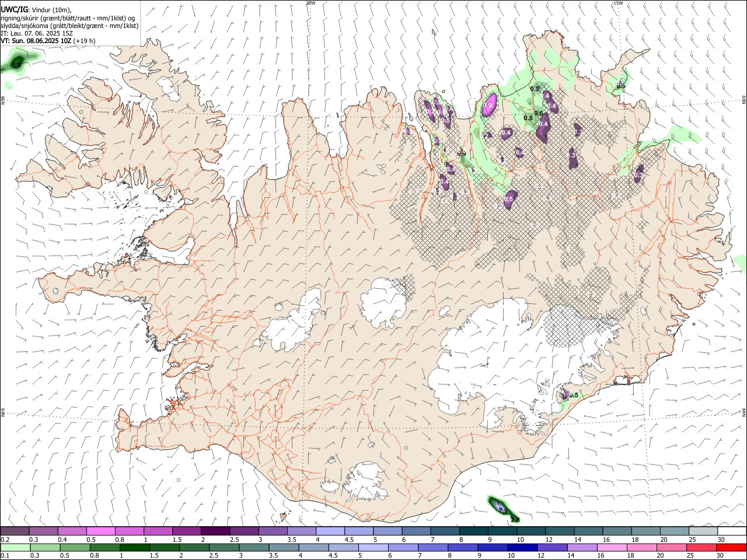Select the dark mauve 0.2 snowfall legend swatch
The image size is (747, 560).
coord(15,531)
